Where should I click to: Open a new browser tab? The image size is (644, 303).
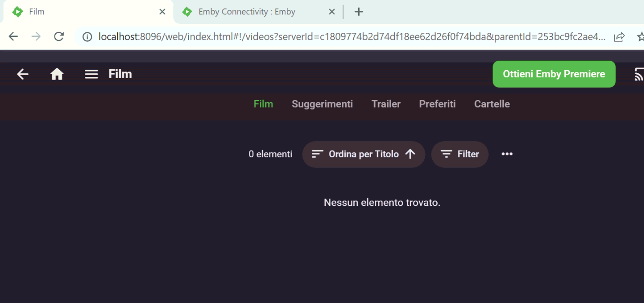[x=359, y=12]
